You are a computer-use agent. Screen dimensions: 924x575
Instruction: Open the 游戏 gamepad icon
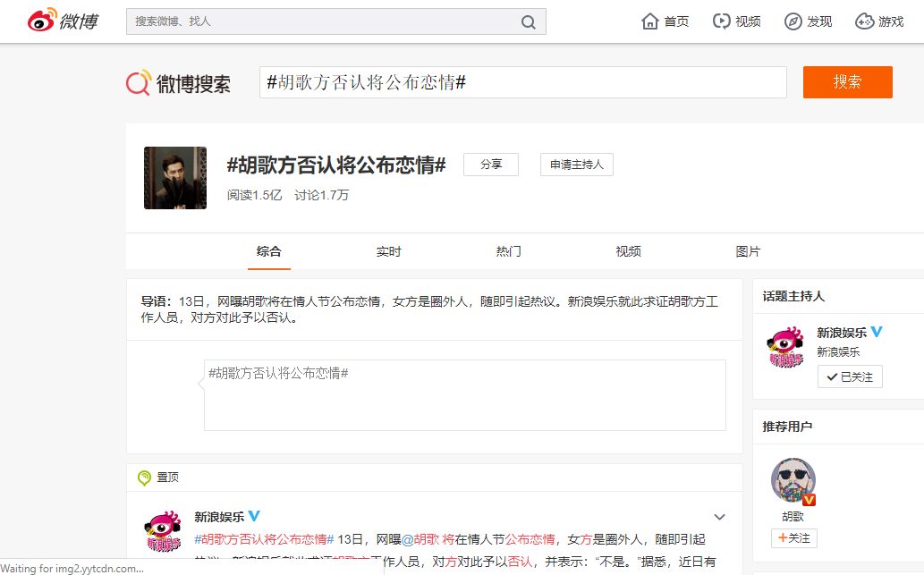tap(865, 21)
